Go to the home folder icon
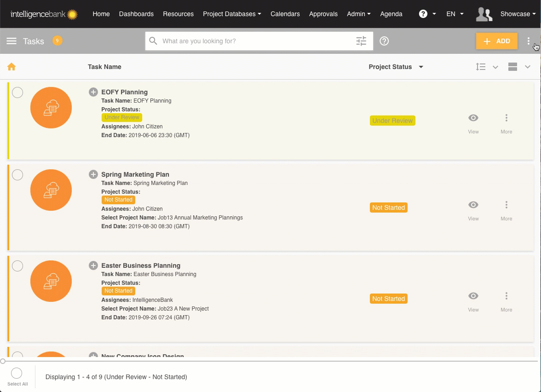Screen dimensions: 541x392 [12, 67]
